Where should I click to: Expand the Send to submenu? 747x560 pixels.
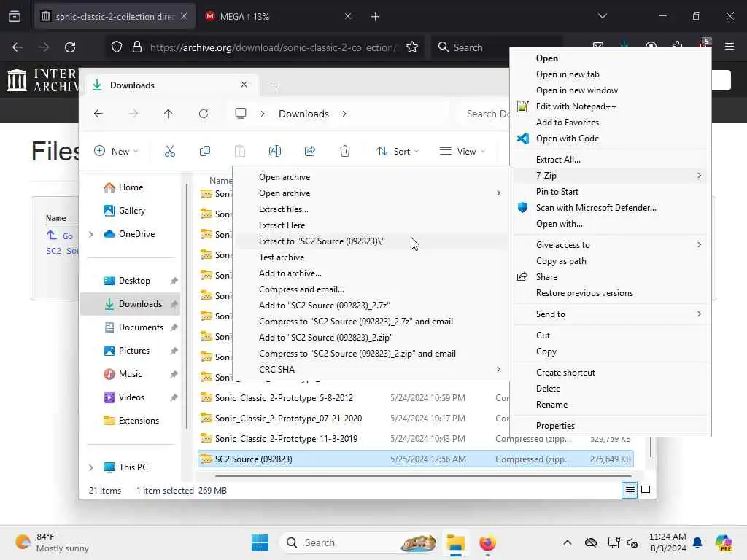[x=699, y=314]
